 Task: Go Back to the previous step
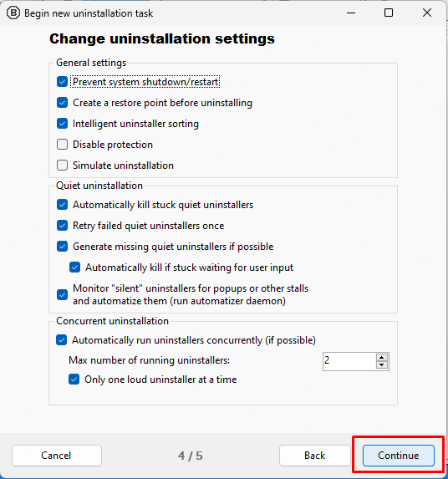pos(314,456)
